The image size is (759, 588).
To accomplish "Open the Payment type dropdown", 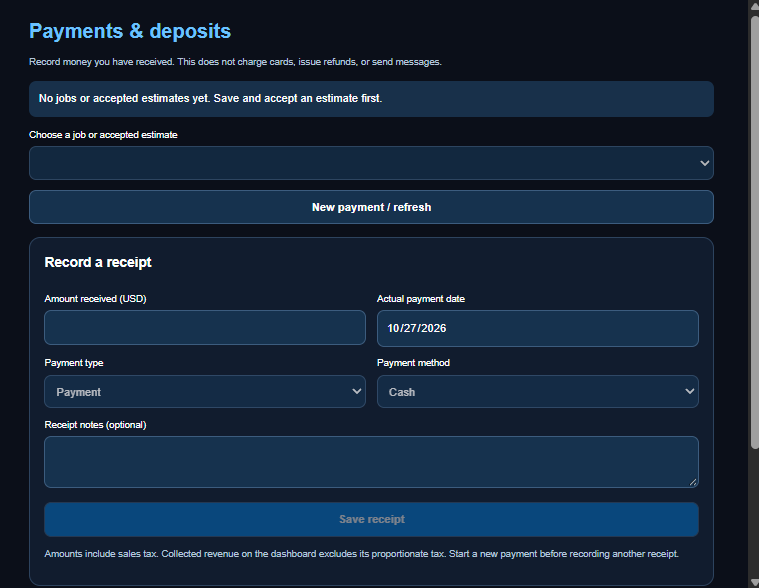I will (x=205, y=392).
